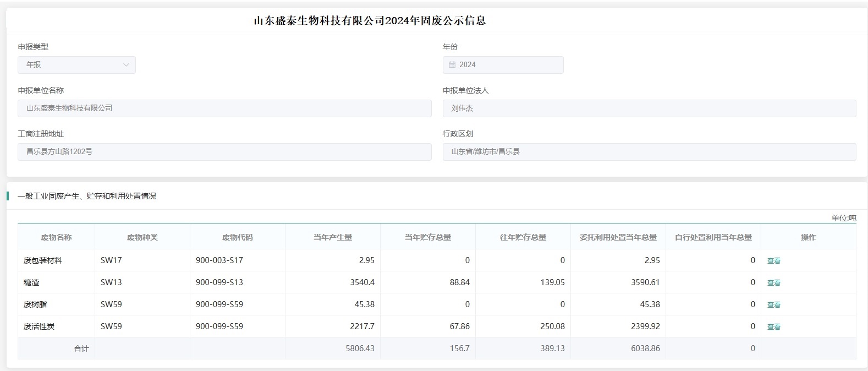The height and width of the screenshot is (371, 868).
Task: Click the 2024 year input field
Action: (503, 65)
